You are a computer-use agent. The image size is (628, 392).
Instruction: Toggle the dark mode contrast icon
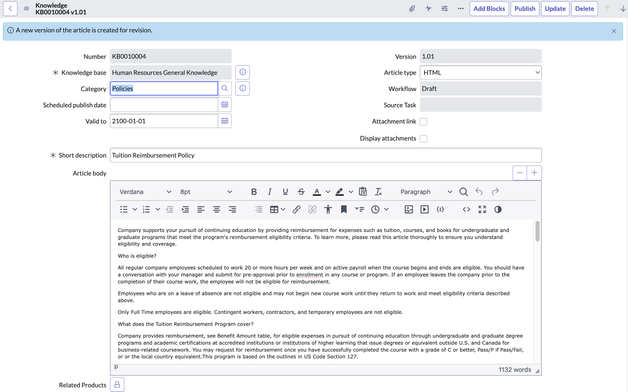498,209
